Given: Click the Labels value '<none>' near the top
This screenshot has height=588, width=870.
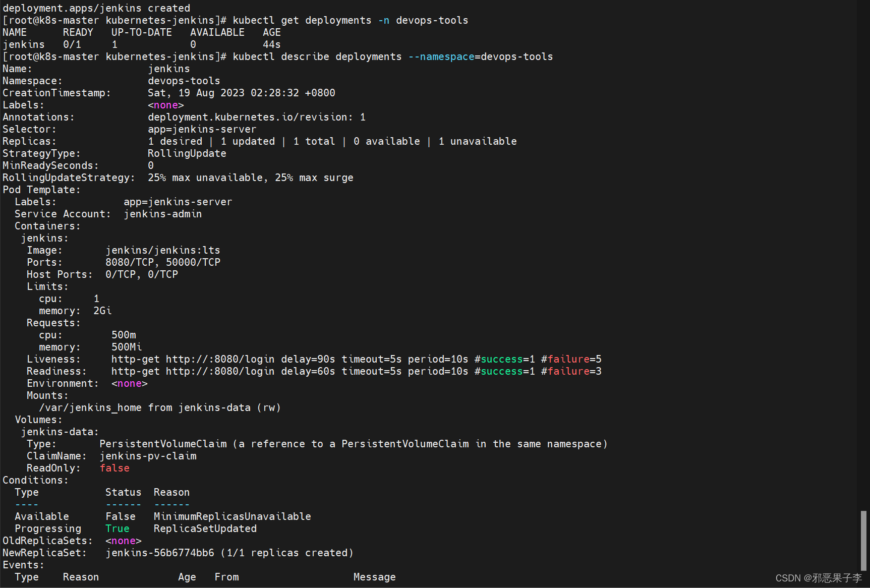Looking at the screenshot, I should (x=166, y=105).
